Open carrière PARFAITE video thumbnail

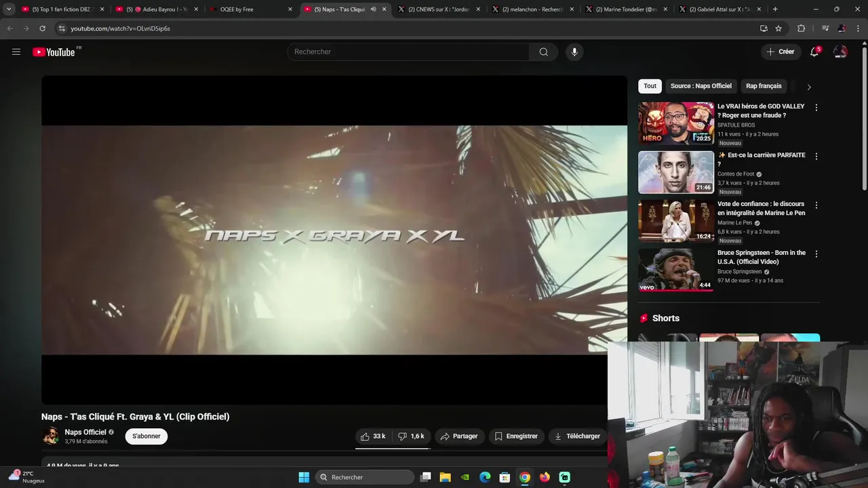(676, 171)
